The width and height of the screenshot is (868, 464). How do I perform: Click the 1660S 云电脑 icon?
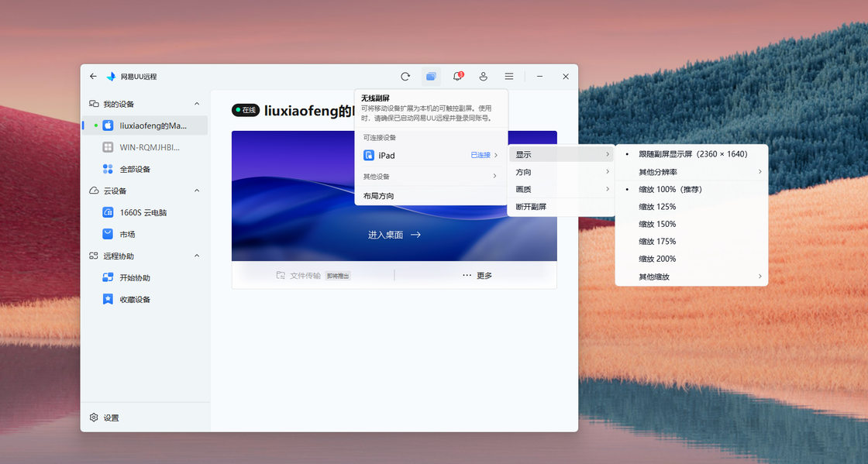pos(108,212)
